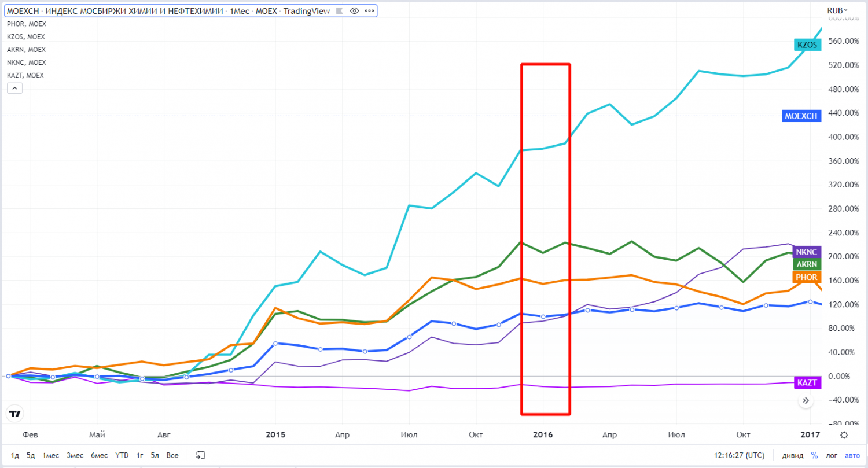Viewport: 868px width, 468px height.
Task: Switch range to Все (all)
Action: click(x=172, y=455)
